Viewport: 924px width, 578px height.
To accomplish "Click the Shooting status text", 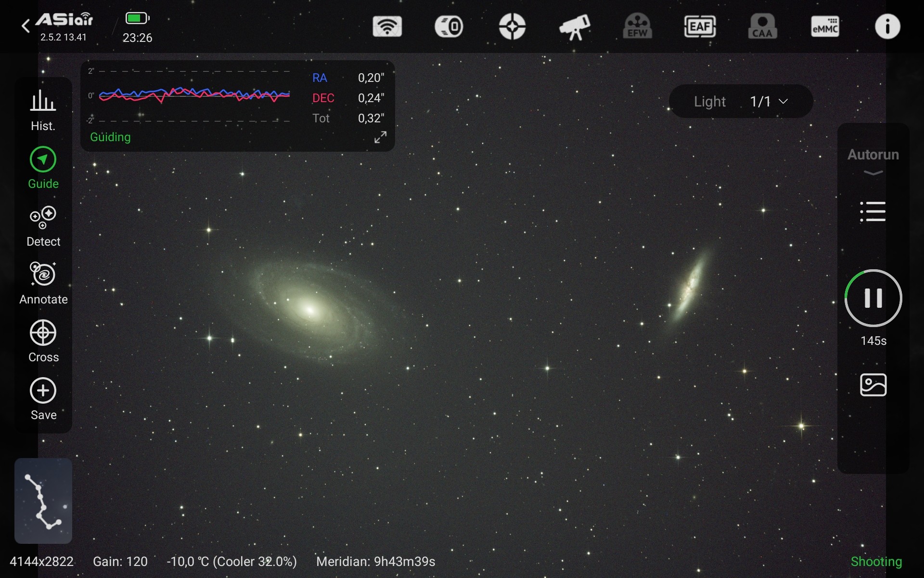I will [876, 562].
